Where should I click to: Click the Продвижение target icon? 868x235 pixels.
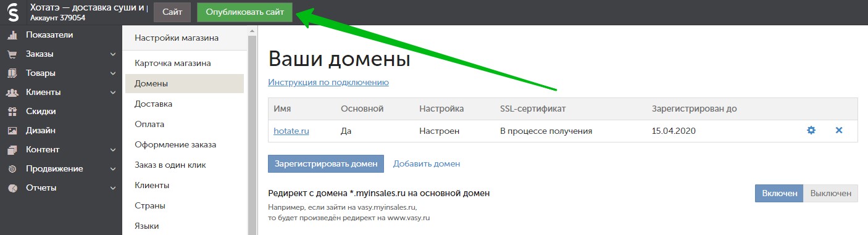point(12,169)
